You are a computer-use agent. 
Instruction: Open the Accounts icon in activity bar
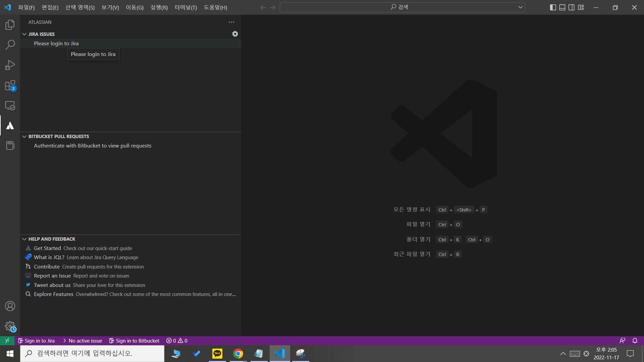coord(10,306)
